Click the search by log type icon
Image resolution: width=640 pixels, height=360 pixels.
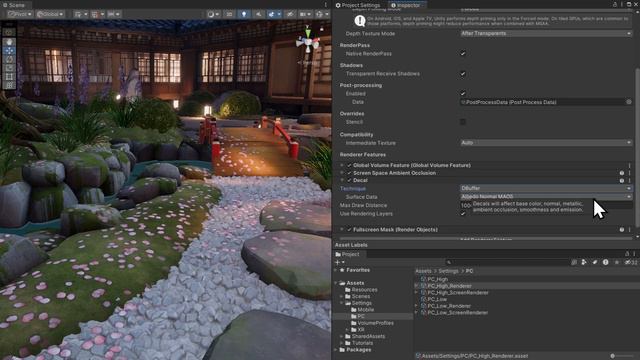606,262
